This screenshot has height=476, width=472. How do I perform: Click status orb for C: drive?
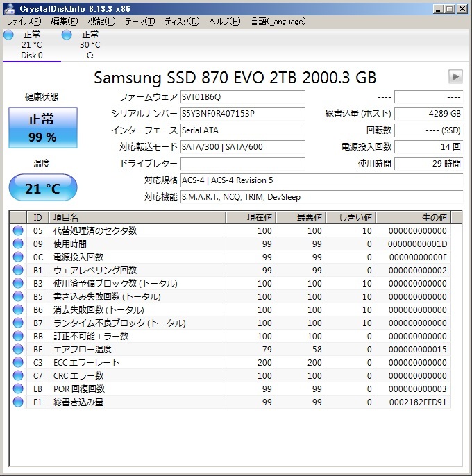[x=67, y=35]
